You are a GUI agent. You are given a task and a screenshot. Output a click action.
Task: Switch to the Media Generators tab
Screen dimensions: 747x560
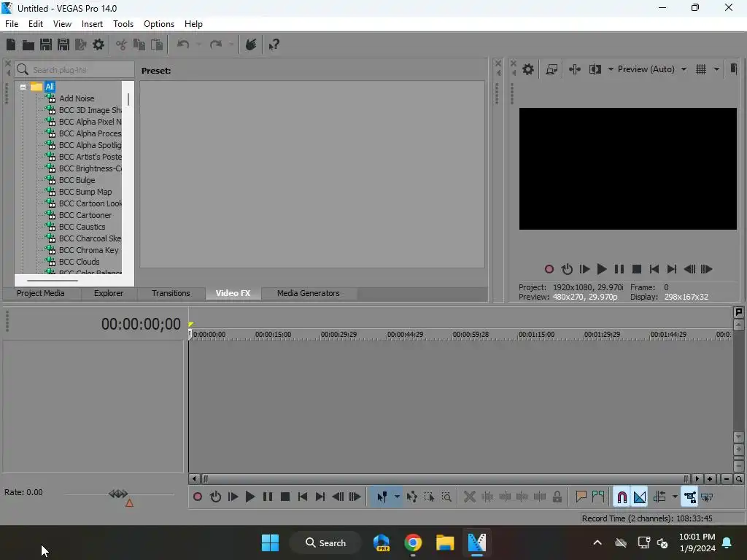pos(309,293)
